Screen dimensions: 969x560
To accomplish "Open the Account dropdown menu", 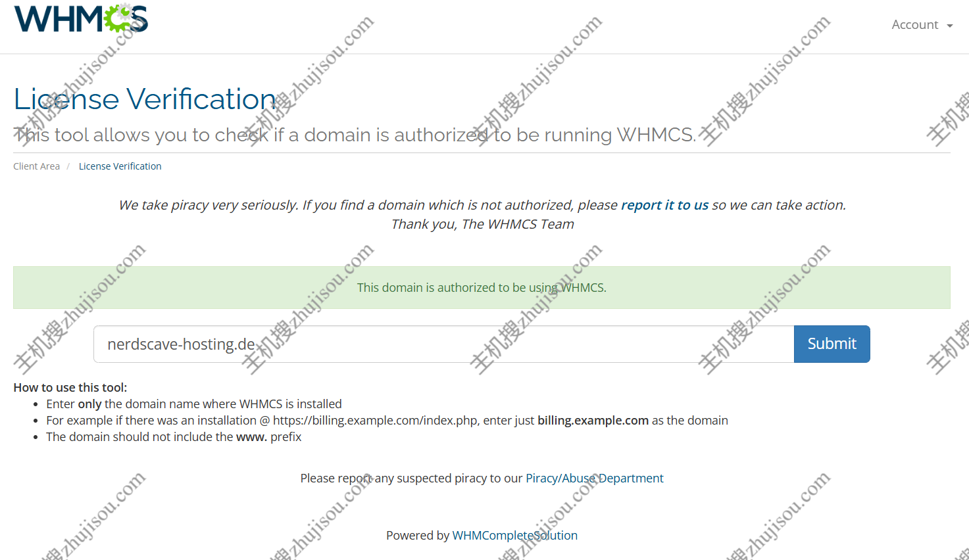I will [x=922, y=25].
